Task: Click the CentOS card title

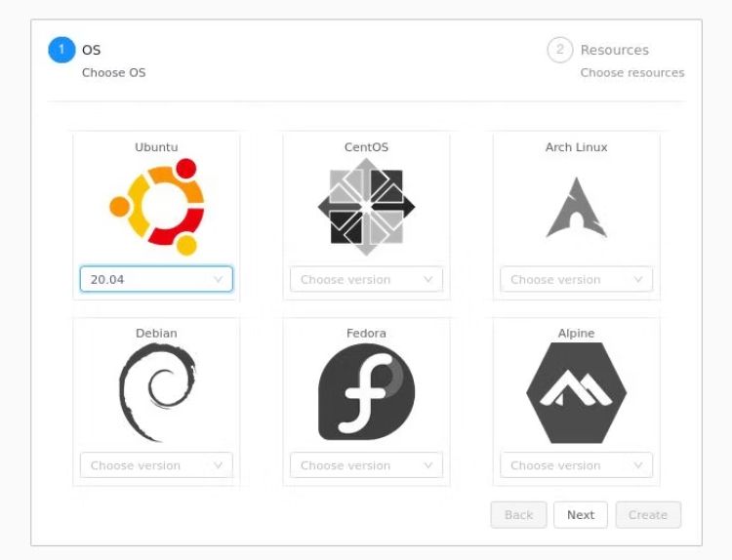Action: click(366, 147)
